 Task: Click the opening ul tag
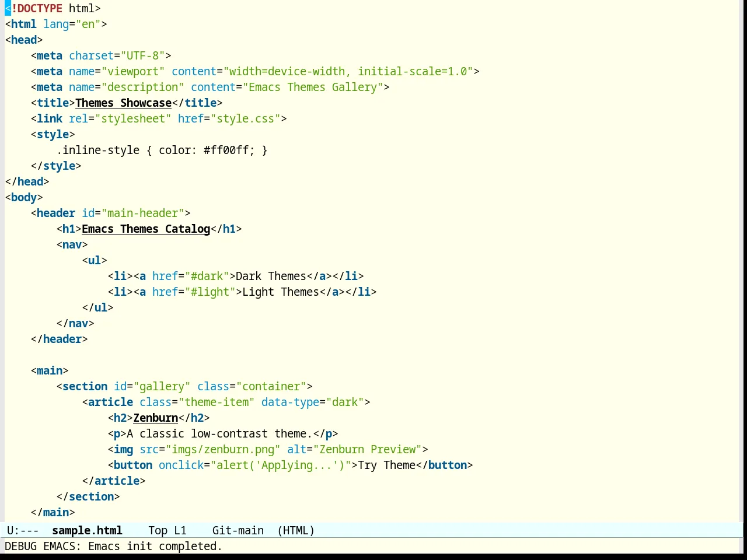(95, 260)
